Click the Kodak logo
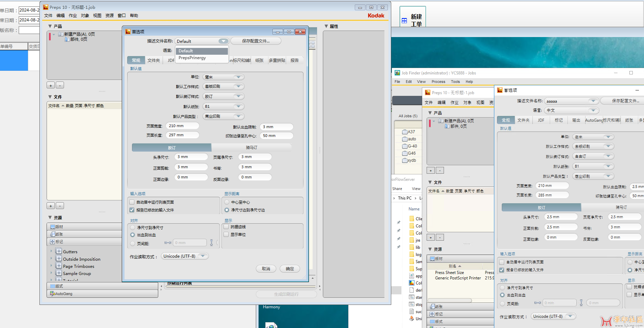 (x=376, y=16)
